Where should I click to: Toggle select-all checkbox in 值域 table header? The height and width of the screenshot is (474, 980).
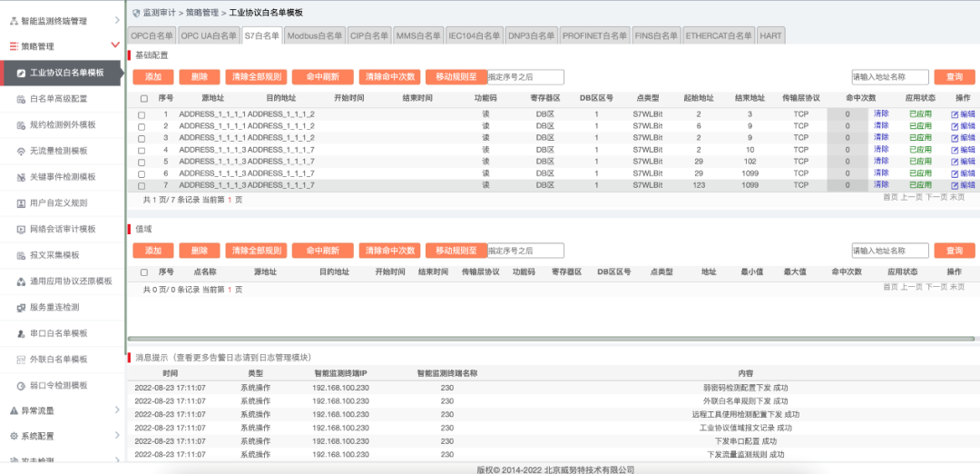tap(144, 272)
